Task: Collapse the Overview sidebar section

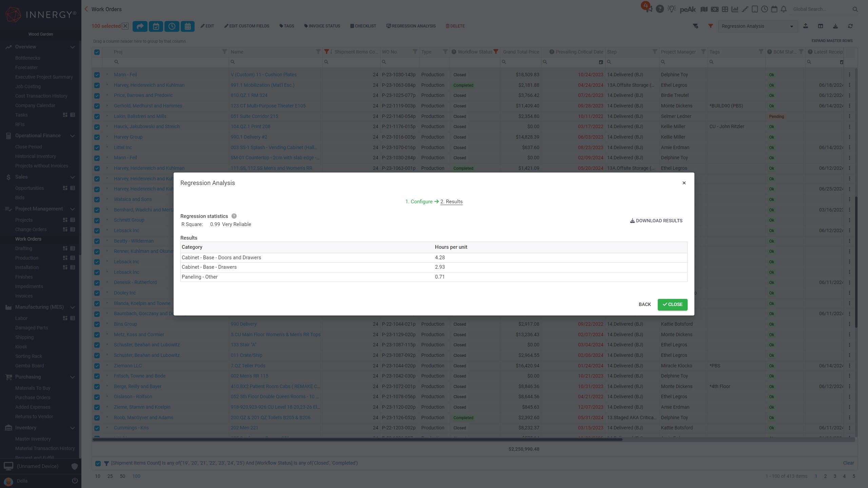Action: click(72, 47)
